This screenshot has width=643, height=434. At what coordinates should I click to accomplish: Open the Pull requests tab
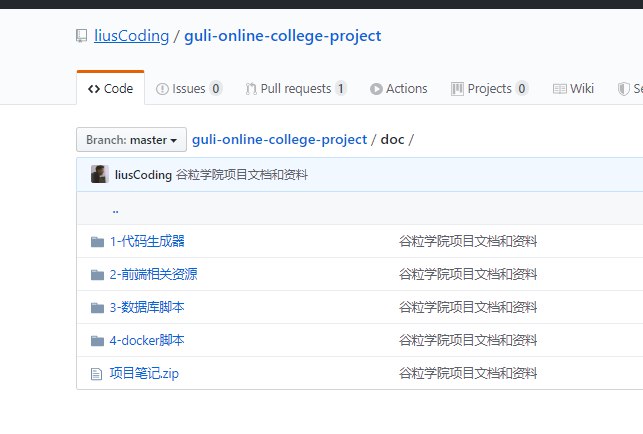(x=296, y=89)
